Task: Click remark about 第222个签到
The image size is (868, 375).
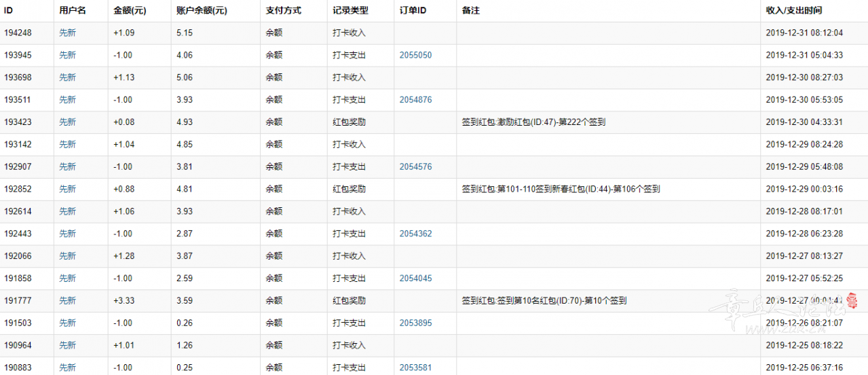Action: (x=533, y=122)
